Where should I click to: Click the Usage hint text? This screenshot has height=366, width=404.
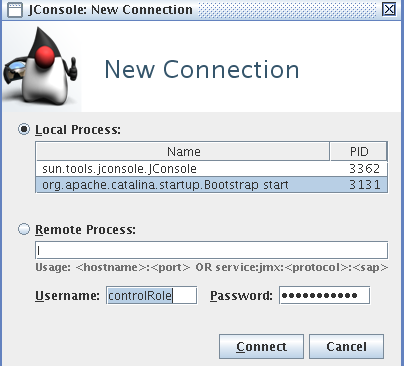[212, 267]
